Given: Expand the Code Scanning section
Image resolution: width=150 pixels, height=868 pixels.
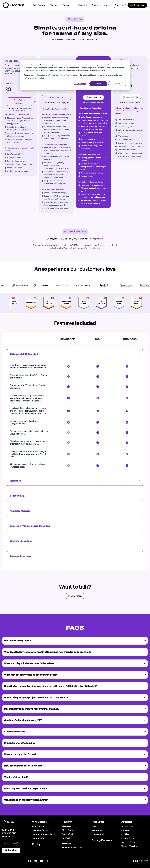Looking at the screenshot, I should tap(75, 496).
